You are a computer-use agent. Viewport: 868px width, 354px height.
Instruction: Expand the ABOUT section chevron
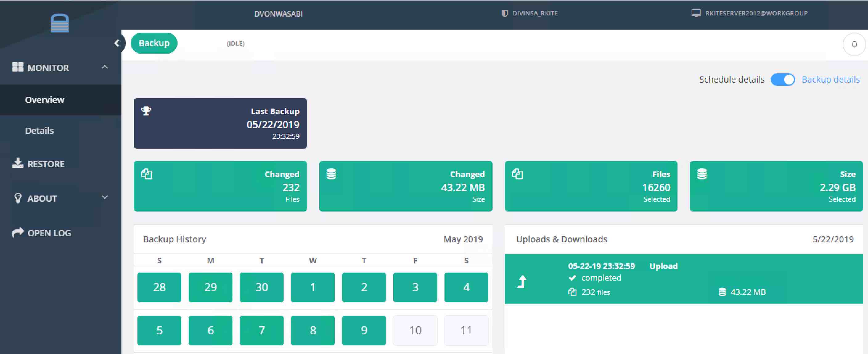105,197
